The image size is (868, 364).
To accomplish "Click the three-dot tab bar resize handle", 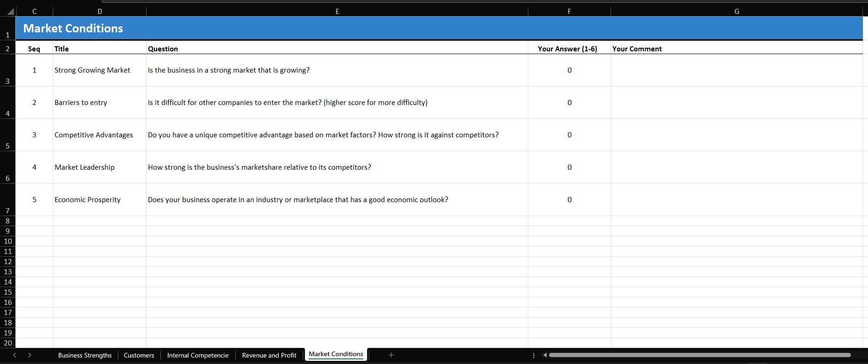I will [534, 355].
